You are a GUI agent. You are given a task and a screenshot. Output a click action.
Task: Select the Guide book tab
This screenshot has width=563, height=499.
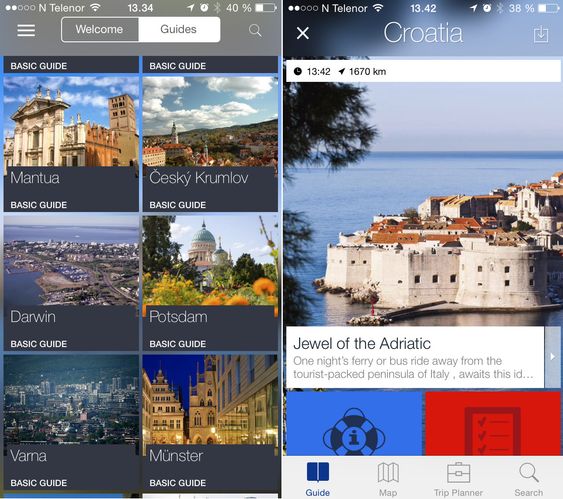[x=318, y=479]
